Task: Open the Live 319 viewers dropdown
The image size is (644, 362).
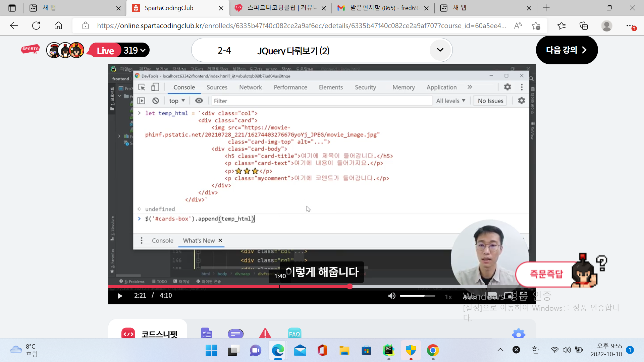Action: coord(119,50)
